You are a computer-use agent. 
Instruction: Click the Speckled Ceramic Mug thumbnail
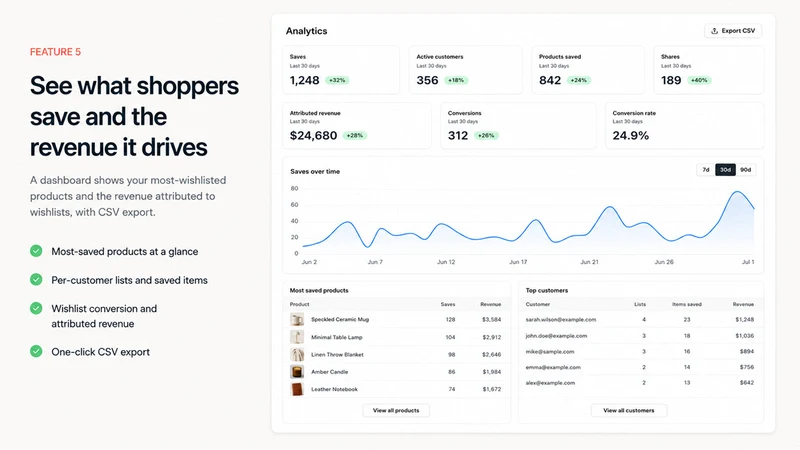(x=297, y=319)
